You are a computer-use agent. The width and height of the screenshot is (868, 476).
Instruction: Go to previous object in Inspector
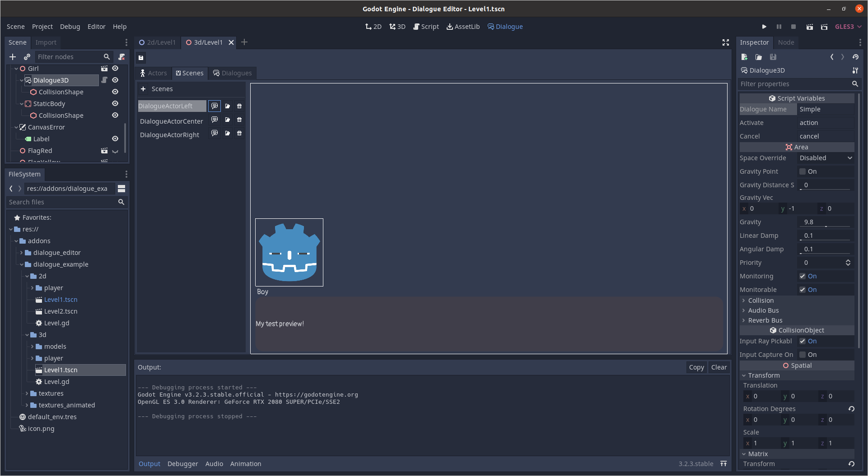[x=832, y=57]
